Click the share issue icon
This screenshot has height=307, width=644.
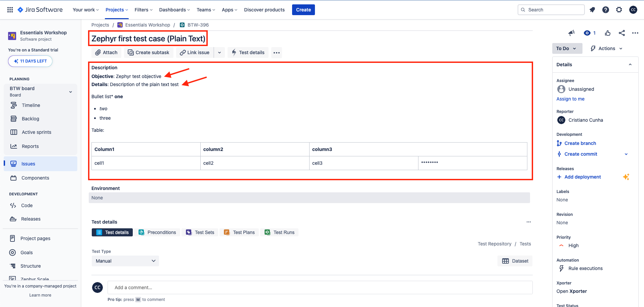pyautogui.click(x=622, y=33)
